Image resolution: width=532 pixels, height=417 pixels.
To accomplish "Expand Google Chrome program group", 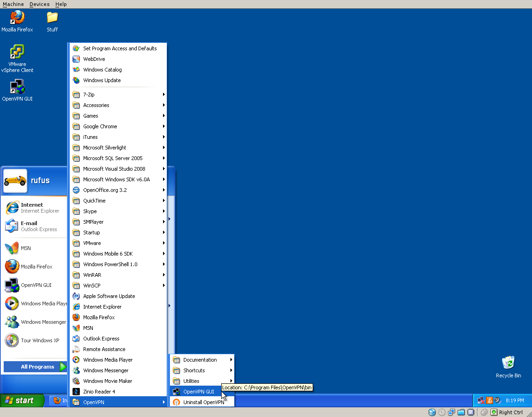I will (x=118, y=126).
